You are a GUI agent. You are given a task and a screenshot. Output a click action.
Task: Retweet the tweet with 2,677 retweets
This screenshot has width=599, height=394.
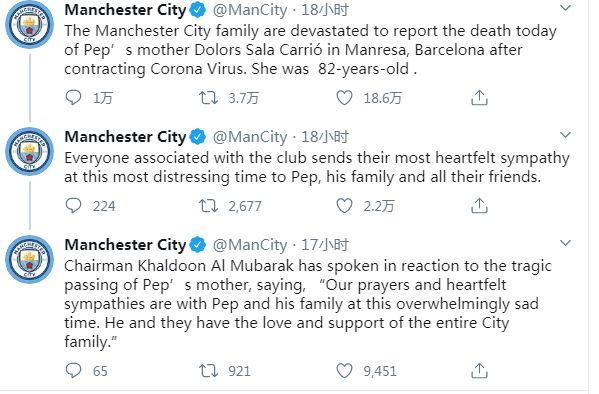(208, 206)
